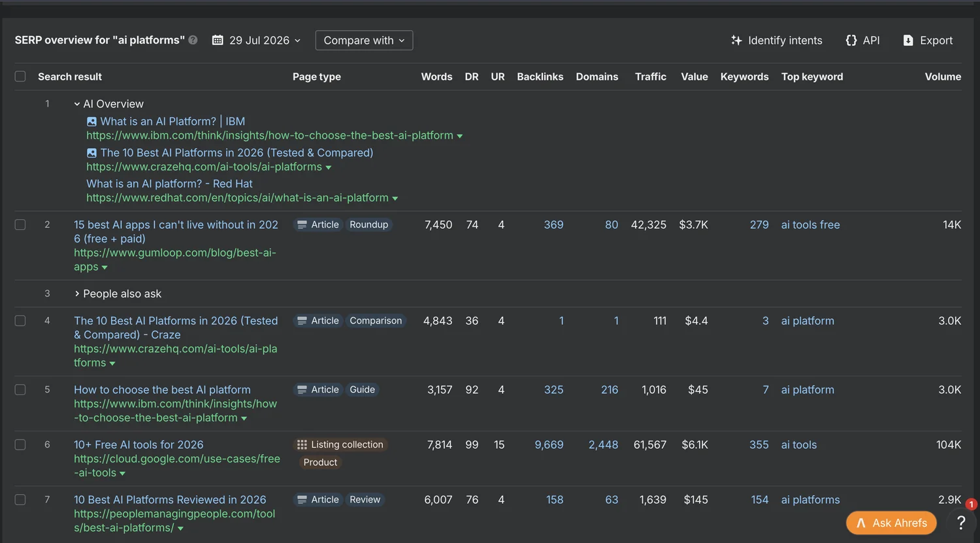
Task: Expand the People also ask section
Action: click(x=77, y=294)
